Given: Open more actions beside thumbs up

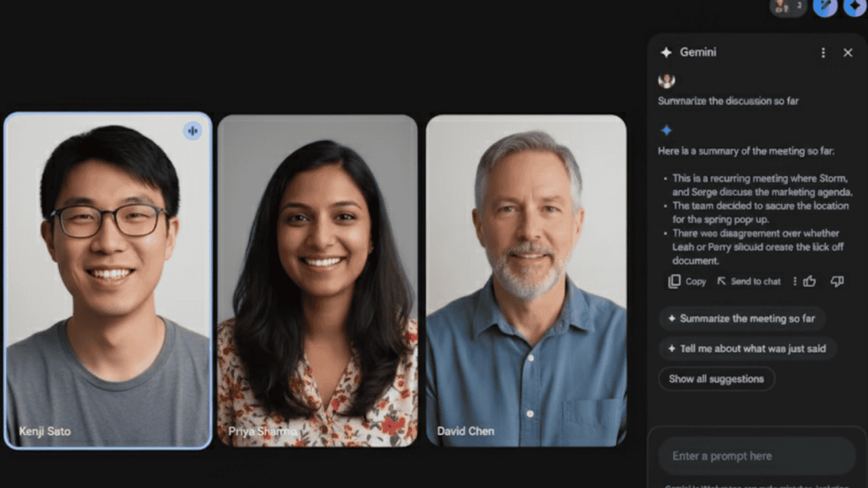Looking at the screenshot, I should coord(795,281).
